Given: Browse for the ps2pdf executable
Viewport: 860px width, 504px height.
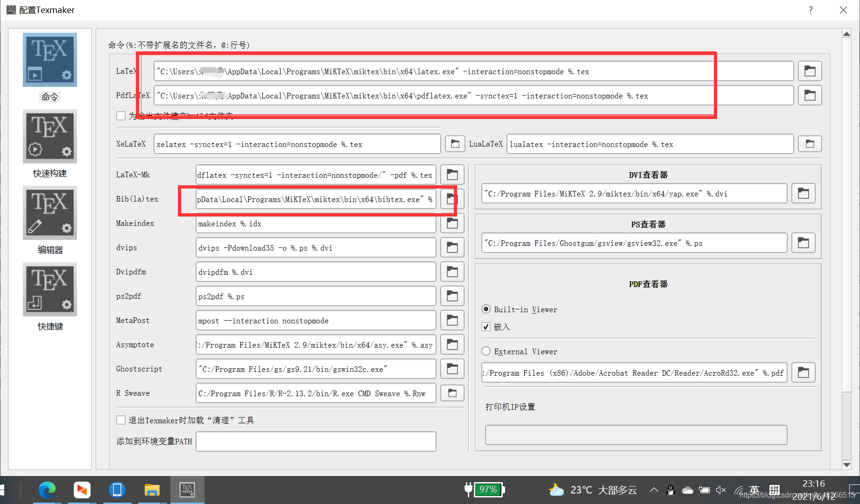Looking at the screenshot, I should click(452, 296).
